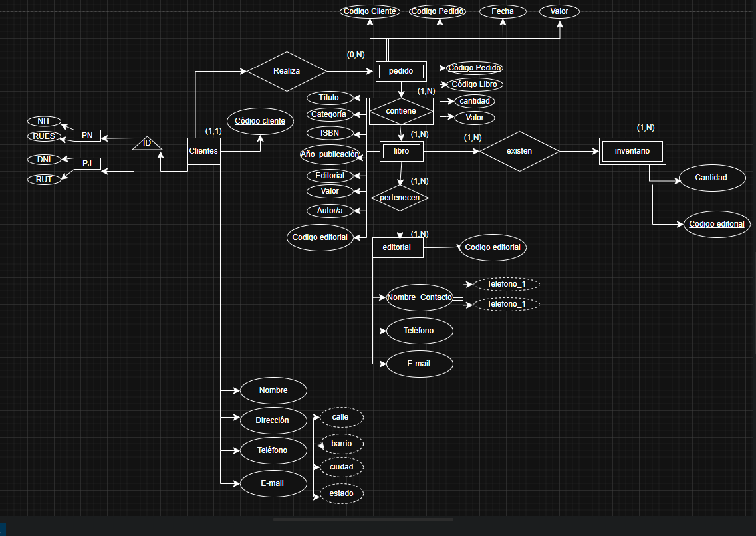Click the RUES attribute ellipse
The height and width of the screenshot is (536, 756).
44,136
